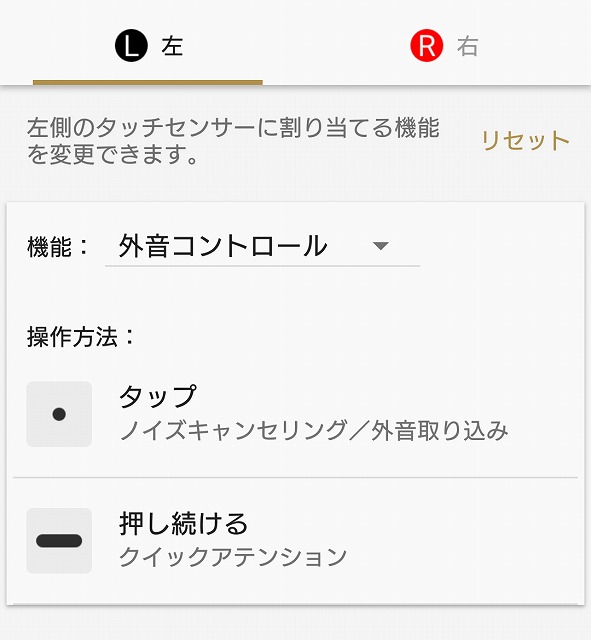Click the black L circle icon
This screenshot has height=640, width=591.
click(x=131, y=46)
